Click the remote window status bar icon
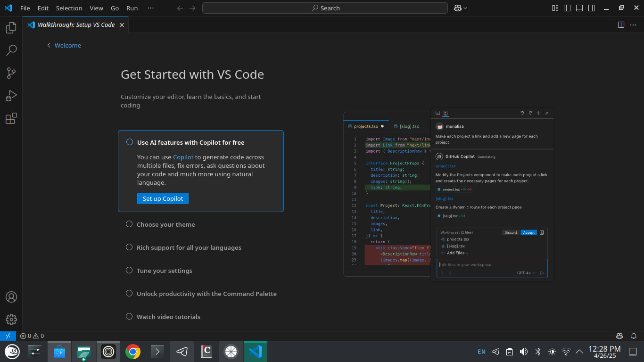This screenshot has width=644, height=362. tap(8, 336)
